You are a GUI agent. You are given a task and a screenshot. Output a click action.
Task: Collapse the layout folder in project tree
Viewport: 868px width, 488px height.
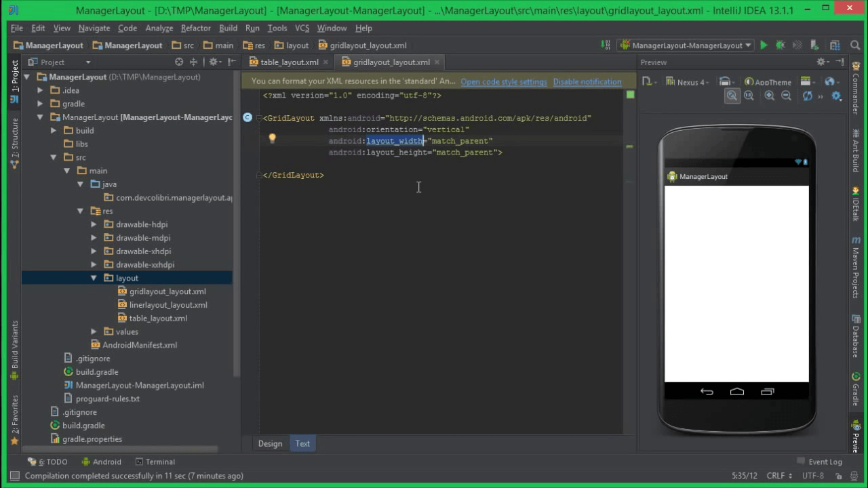pyautogui.click(x=94, y=278)
